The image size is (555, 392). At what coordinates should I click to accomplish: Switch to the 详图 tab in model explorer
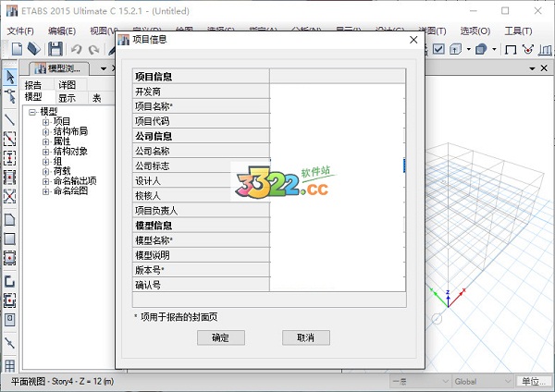tap(67, 85)
